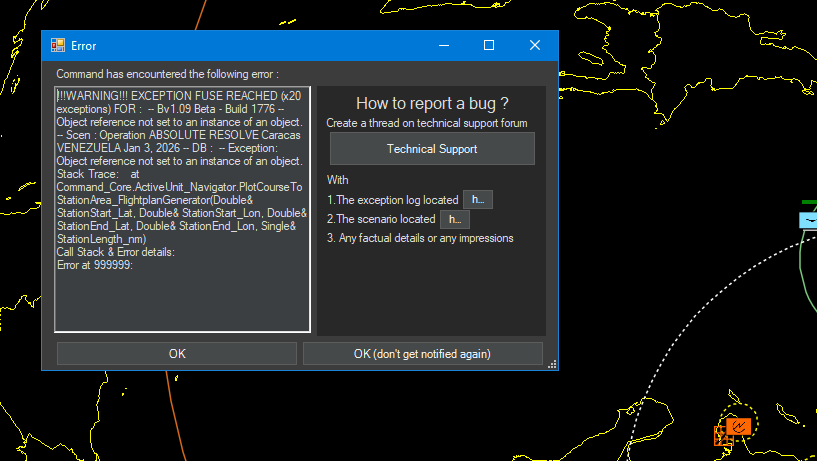Close the Error dialog
817x461 pixels.
(x=535, y=45)
